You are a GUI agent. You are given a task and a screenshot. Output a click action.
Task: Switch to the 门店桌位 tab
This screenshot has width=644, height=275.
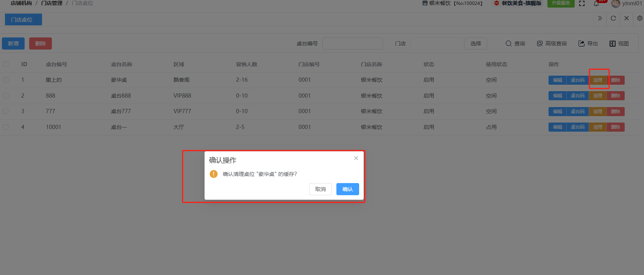23,20
